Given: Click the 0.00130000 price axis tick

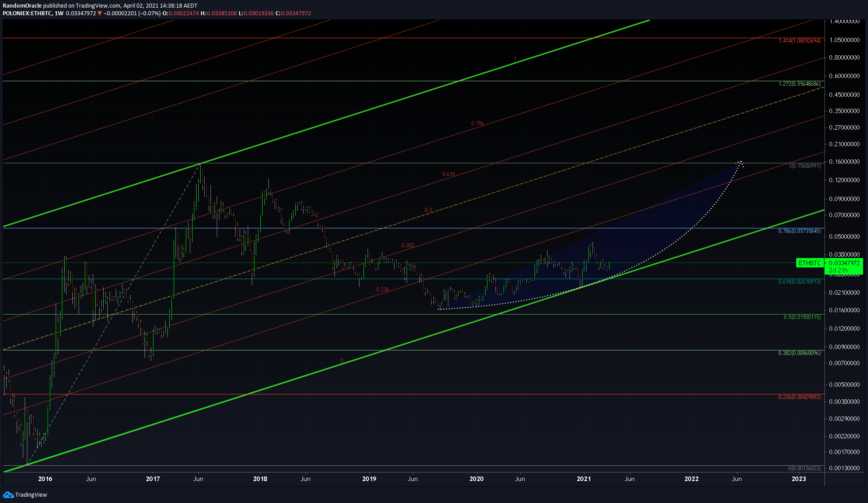Looking at the screenshot, I should (845, 468).
